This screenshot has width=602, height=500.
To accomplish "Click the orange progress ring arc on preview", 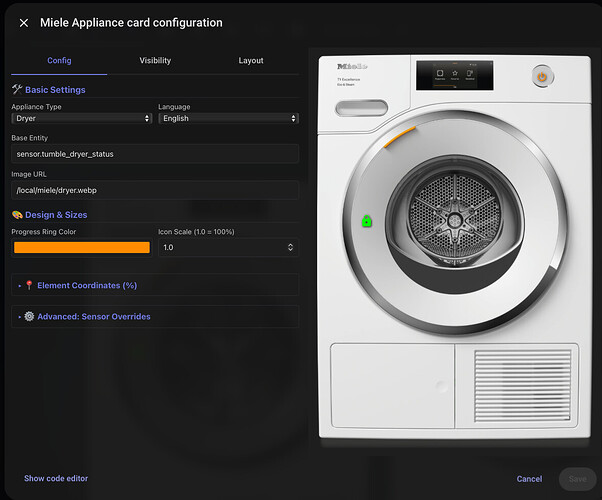I will [x=399, y=137].
